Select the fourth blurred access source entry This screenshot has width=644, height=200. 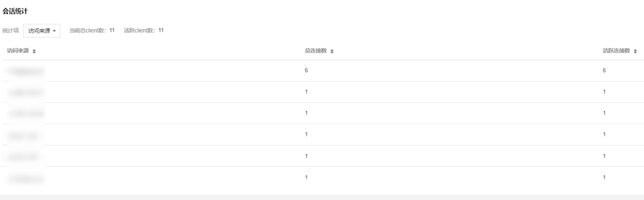pos(23,136)
